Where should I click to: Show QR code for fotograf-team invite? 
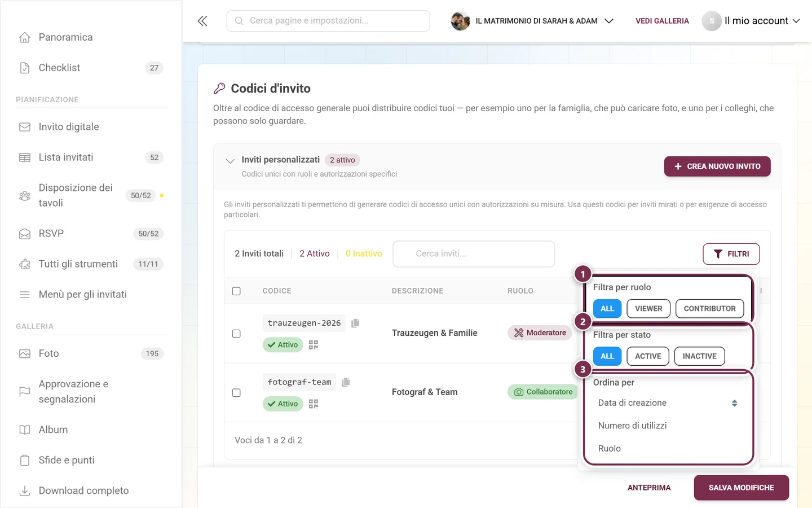314,404
